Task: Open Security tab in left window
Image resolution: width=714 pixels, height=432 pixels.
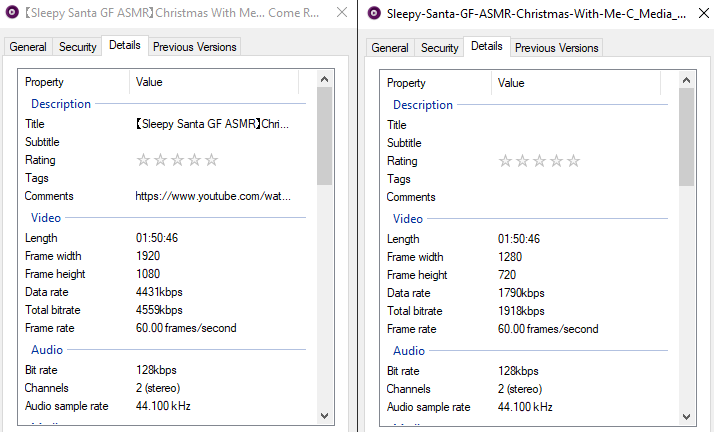Action: tap(77, 47)
